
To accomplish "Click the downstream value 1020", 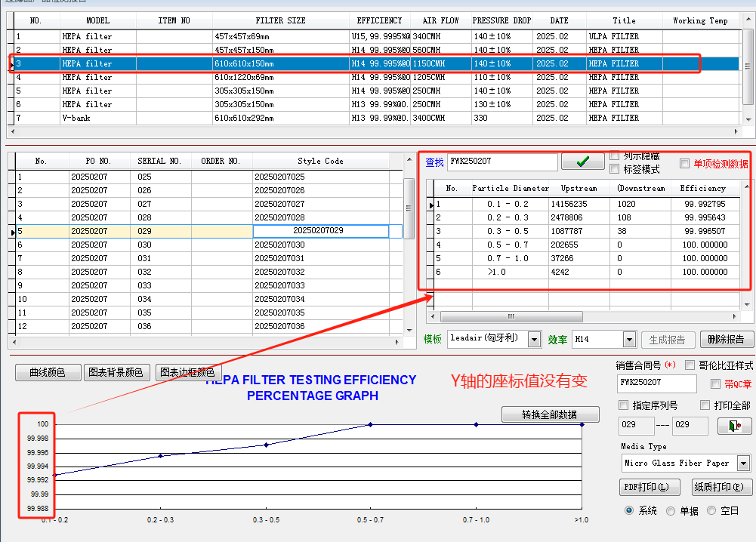I will (x=640, y=204).
